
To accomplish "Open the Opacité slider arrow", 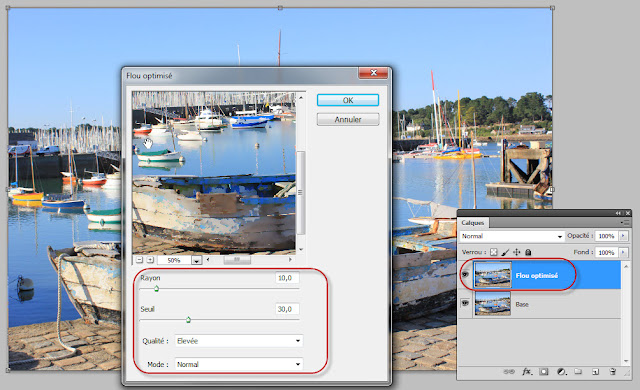I will (623, 236).
